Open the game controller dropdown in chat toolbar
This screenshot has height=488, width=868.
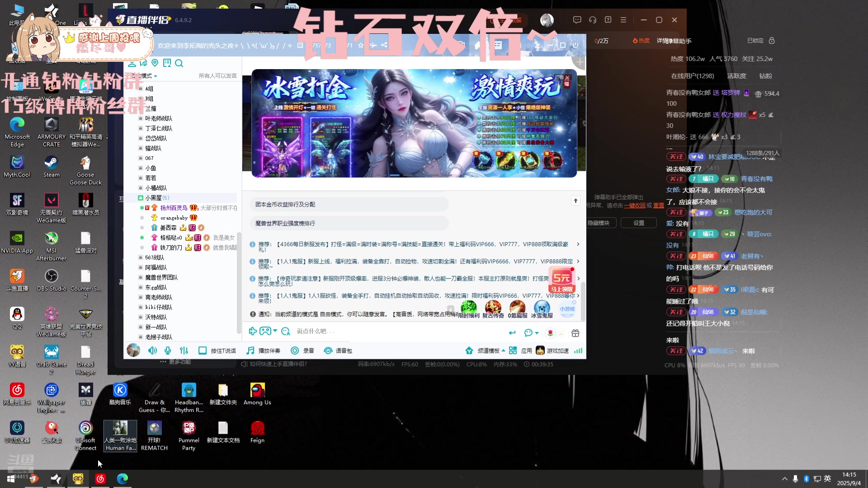coord(268,331)
